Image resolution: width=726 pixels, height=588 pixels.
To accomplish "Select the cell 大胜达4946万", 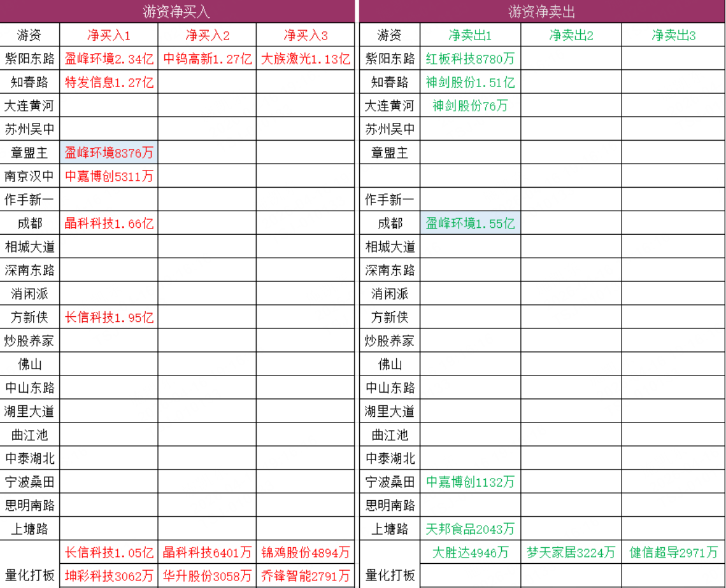I will (x=470, y=552).
